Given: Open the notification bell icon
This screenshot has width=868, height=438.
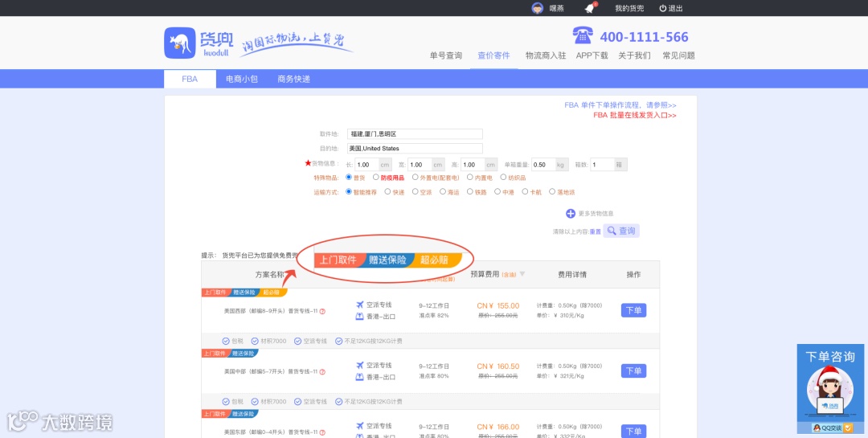Looking at the screenshot, I should click(x=590, y=8).
